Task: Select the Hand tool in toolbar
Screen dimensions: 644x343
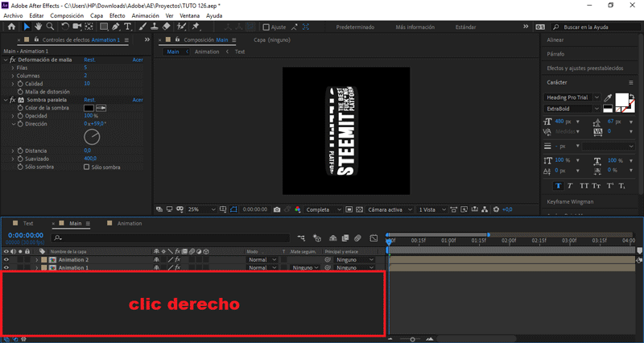Action: 37,27
